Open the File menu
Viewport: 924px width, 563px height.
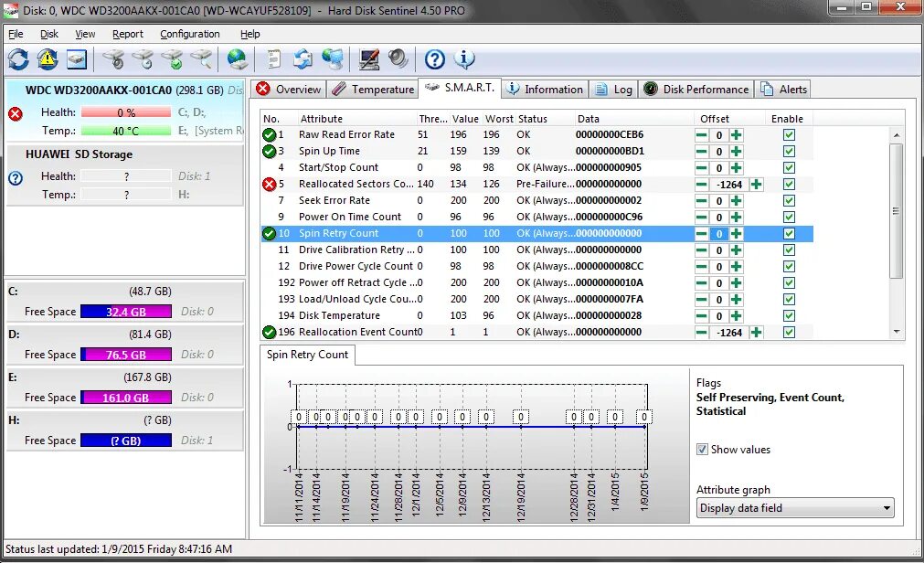coord(16,34)
